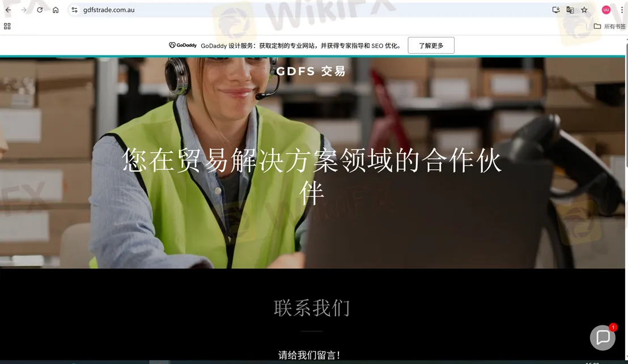The width and height of the screenshot is (628, 364).
Task: Go back with the browser back arrow
Action: pyautogui.click(x=8, y=10)
